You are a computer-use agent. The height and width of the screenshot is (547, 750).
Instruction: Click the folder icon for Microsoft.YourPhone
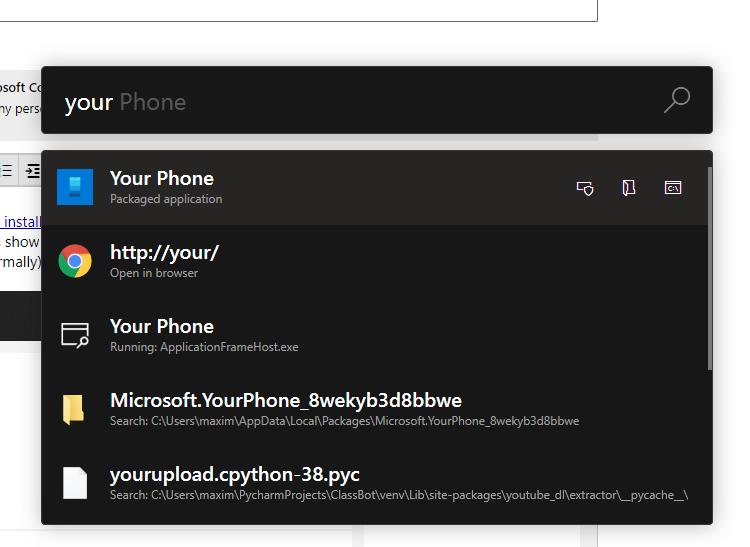tap(74, 409)
